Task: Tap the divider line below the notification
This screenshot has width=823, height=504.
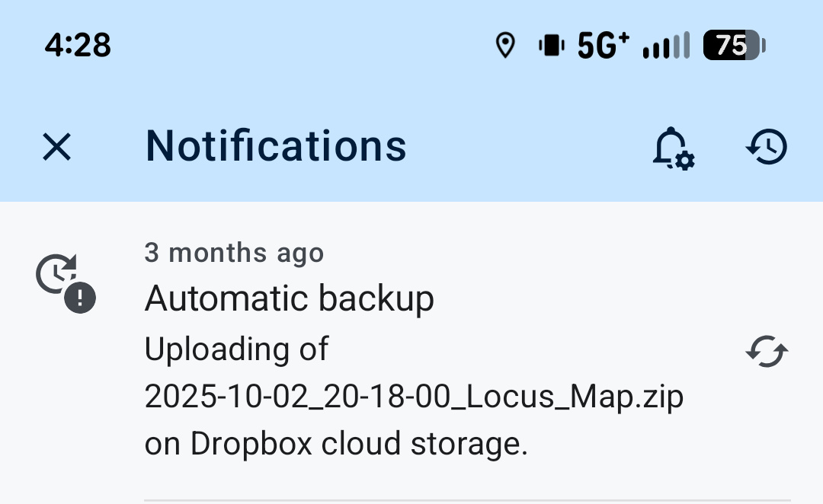Action: click(x=466, y=500)
